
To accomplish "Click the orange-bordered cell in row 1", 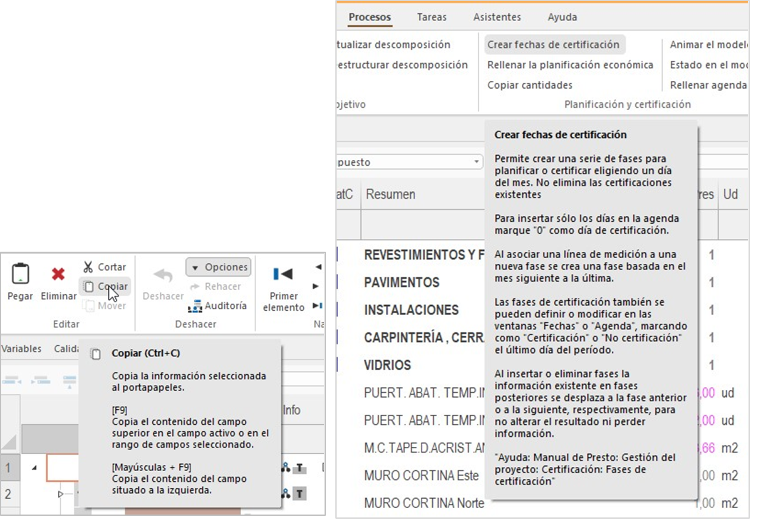I will (62, 468).
